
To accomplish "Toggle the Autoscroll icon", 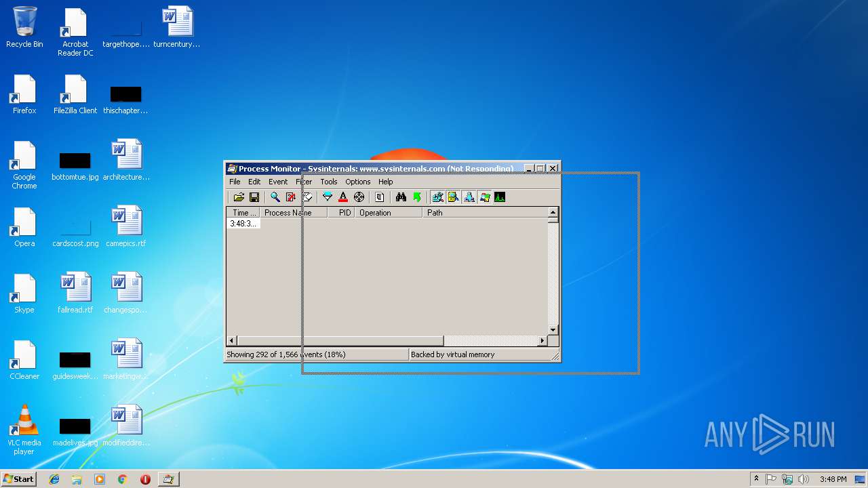I will [x=291, y=197].
